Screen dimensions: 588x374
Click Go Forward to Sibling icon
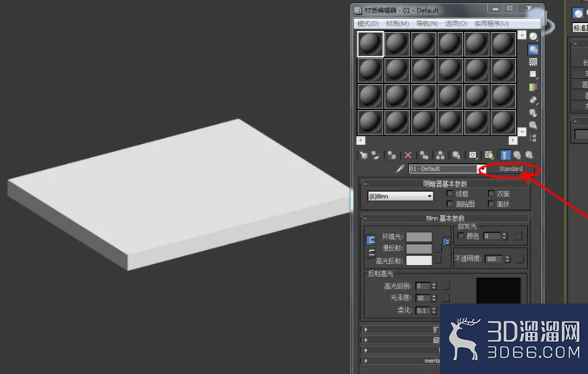(x=529, y=155)
